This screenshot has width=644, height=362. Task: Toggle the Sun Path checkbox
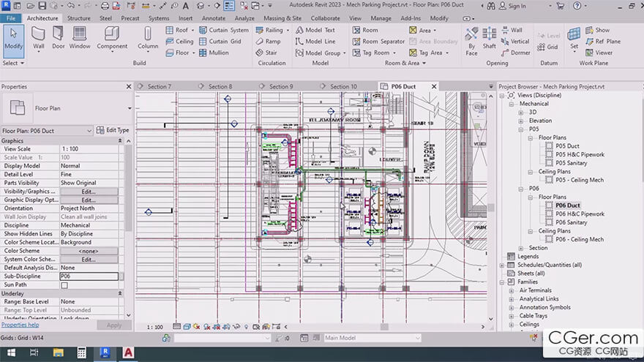[x=64, y=284]
